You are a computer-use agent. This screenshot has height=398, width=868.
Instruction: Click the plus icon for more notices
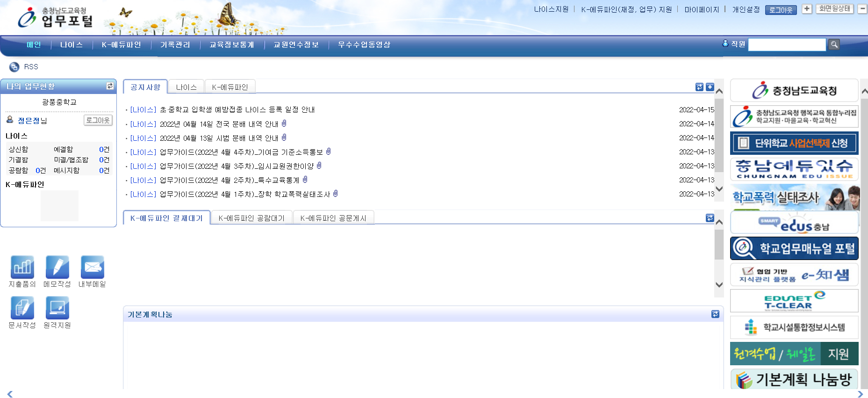tap(710, 87)
